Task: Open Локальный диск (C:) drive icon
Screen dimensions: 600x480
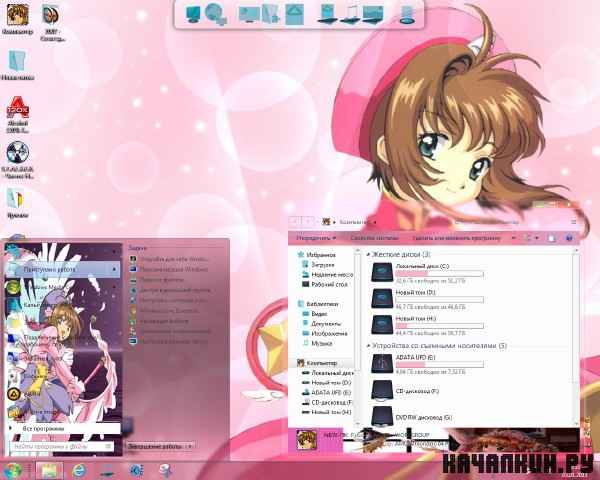Action: [382, 272]
